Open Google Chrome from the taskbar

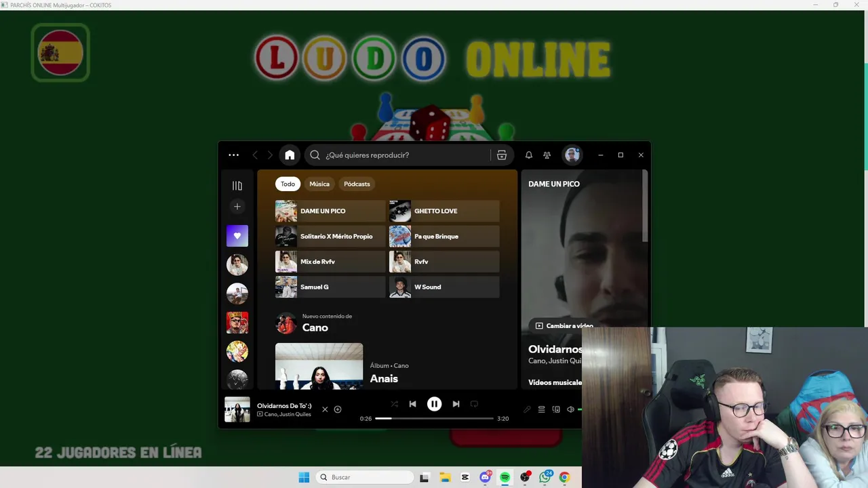[564, 477]
